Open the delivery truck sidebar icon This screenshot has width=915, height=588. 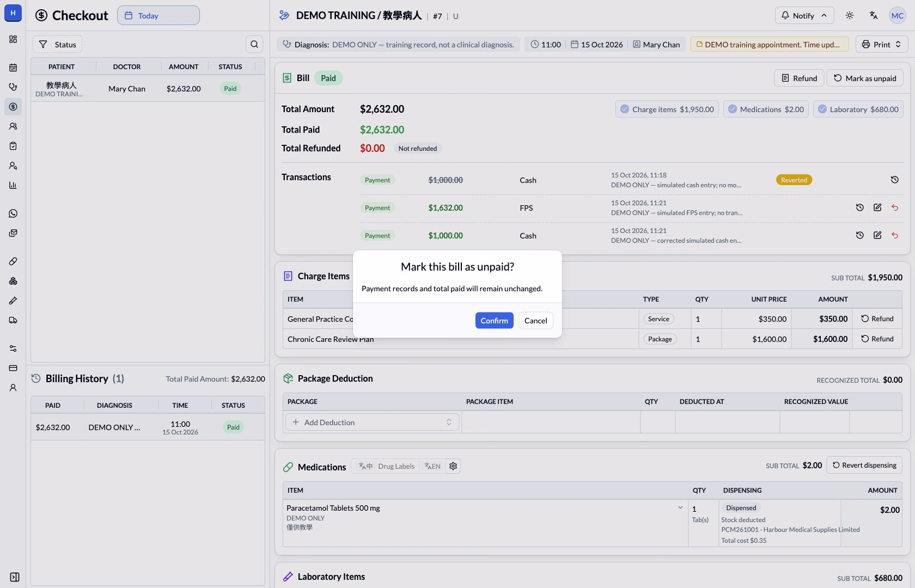(13, 320)
